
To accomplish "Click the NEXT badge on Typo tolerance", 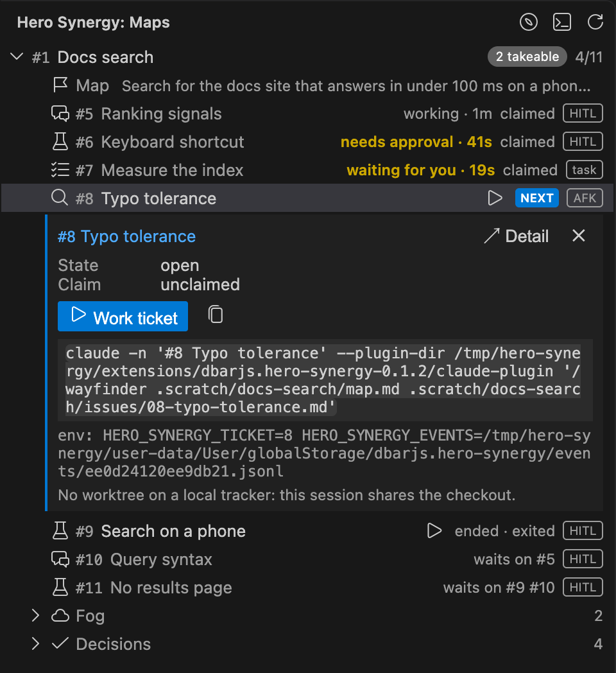I will [536, 198].
